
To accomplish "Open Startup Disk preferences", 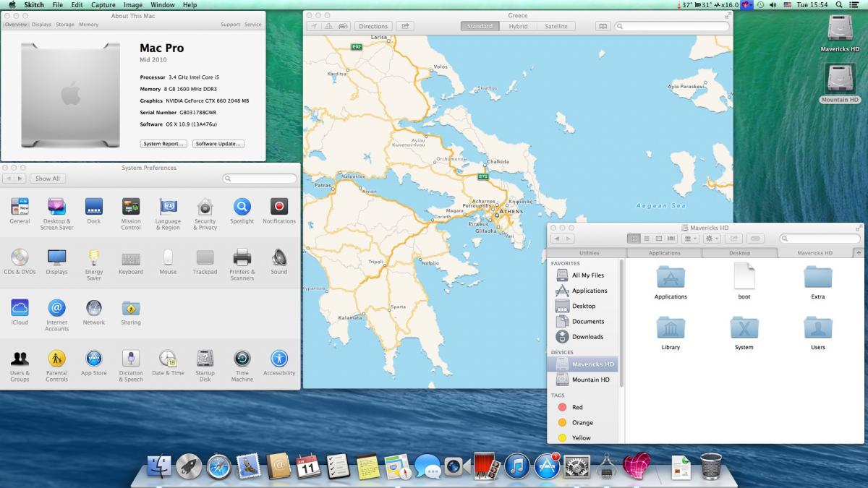I will tap(205, 365).
